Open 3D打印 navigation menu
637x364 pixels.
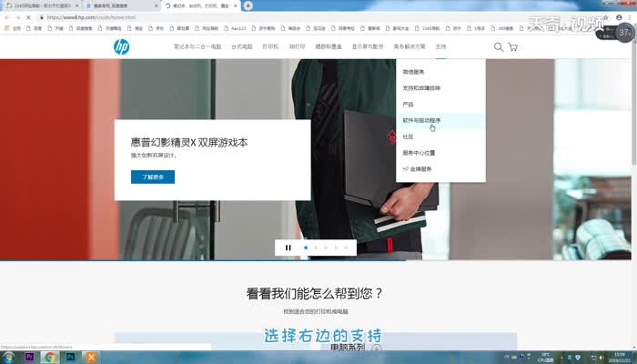[x=297, y=46]
